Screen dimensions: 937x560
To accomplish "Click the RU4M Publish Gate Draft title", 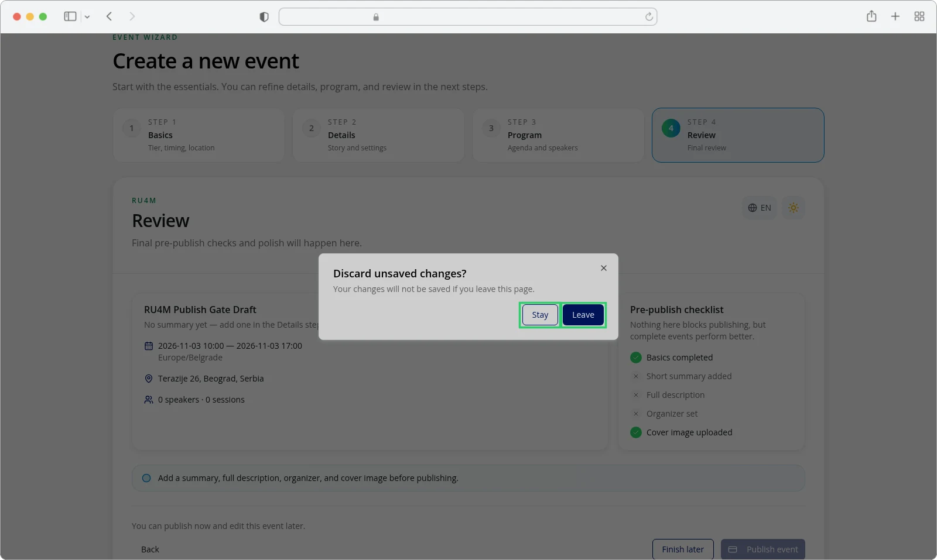I will [200, 310].
